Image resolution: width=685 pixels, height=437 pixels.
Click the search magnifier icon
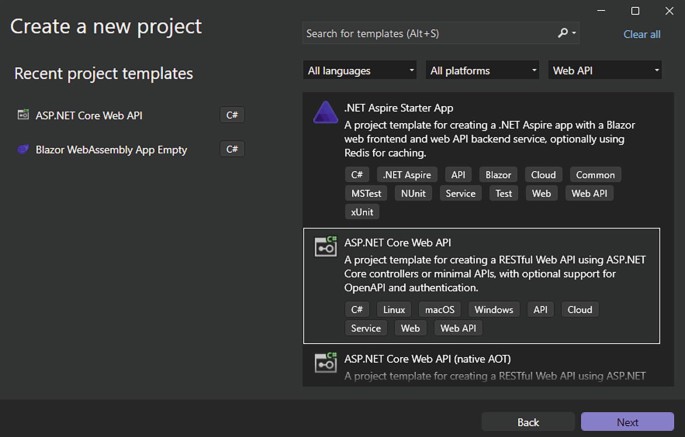(x=563, y=33)
